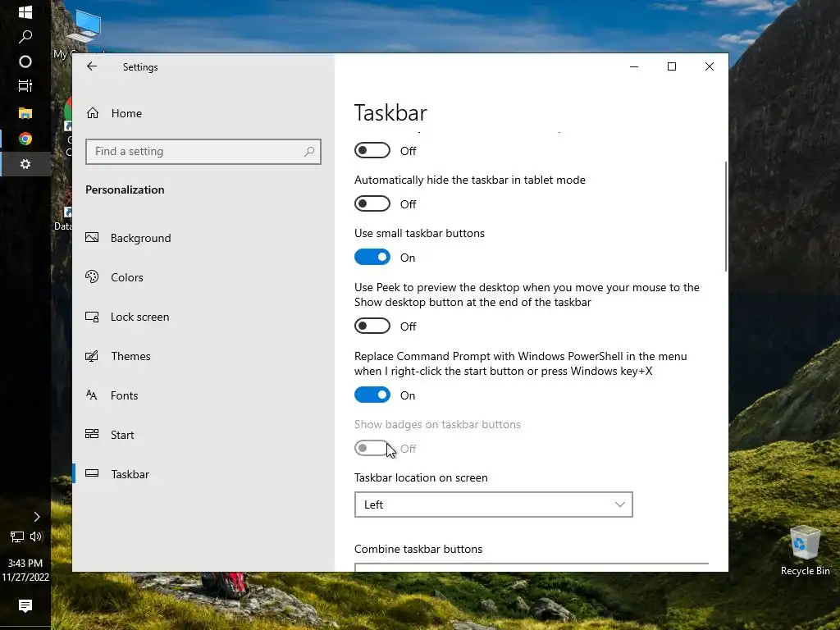Image resolution: width=840 pixels, height=630 pixels.
Task: Close the Settings window
Action: (710, 66)
